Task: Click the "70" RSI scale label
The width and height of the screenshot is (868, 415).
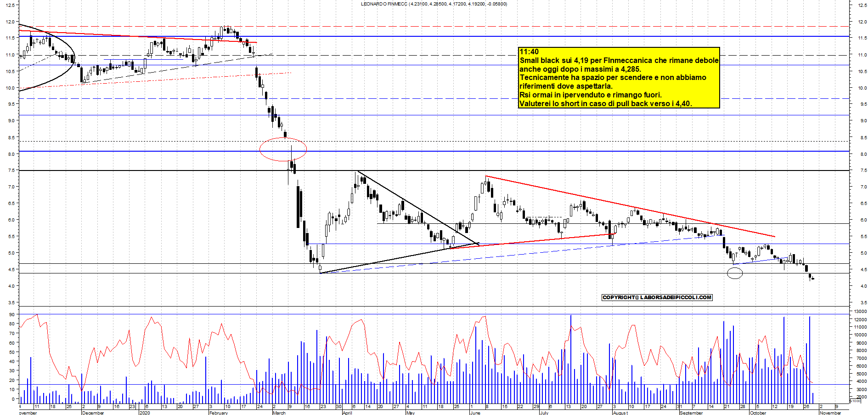Action: point(11,333)
